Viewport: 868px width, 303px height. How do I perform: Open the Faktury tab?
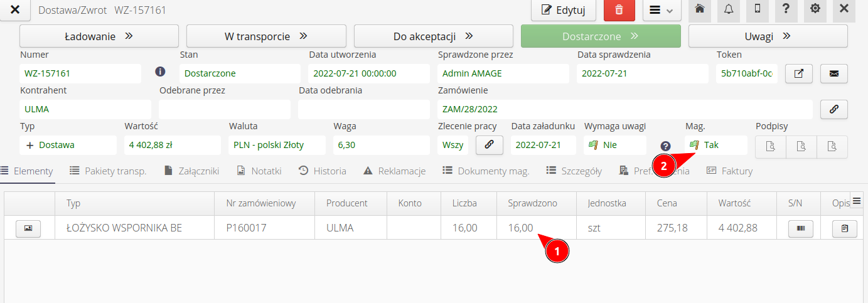(x=729, y=171)
